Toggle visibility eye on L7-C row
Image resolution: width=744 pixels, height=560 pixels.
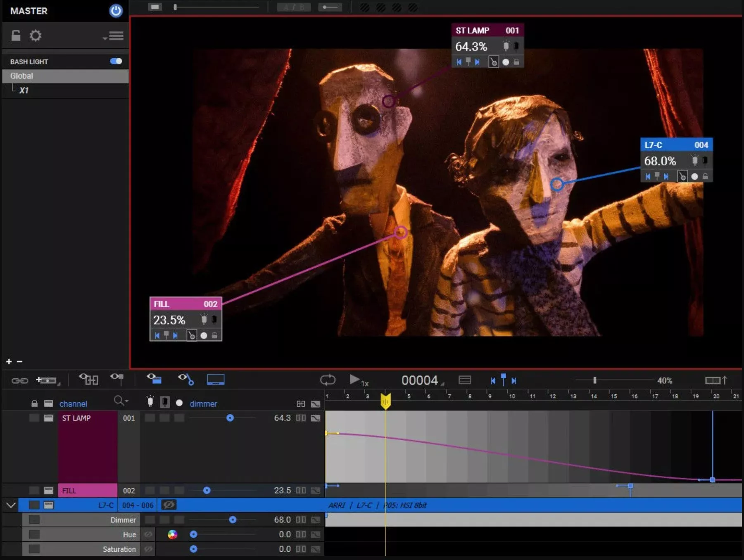tap(169, 505)
